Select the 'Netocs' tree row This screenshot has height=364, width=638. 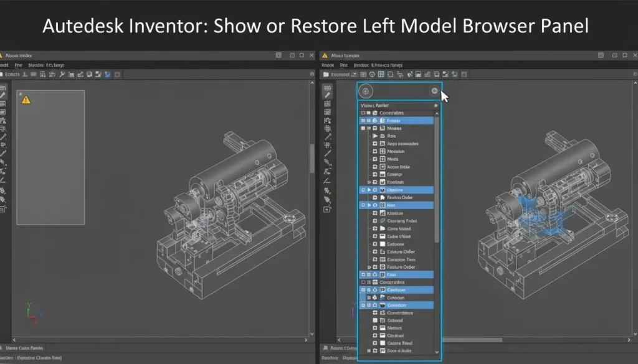click(x=397, y=329)
